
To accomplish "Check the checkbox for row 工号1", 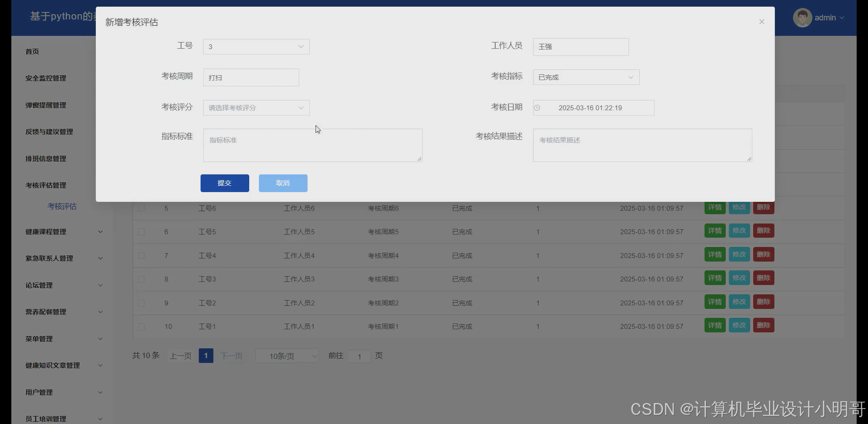I will (x=141, y=326).
